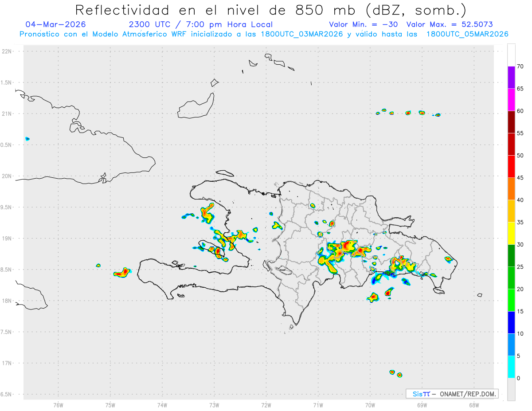Click the '35' value on the colorbar

coord(520,223)
